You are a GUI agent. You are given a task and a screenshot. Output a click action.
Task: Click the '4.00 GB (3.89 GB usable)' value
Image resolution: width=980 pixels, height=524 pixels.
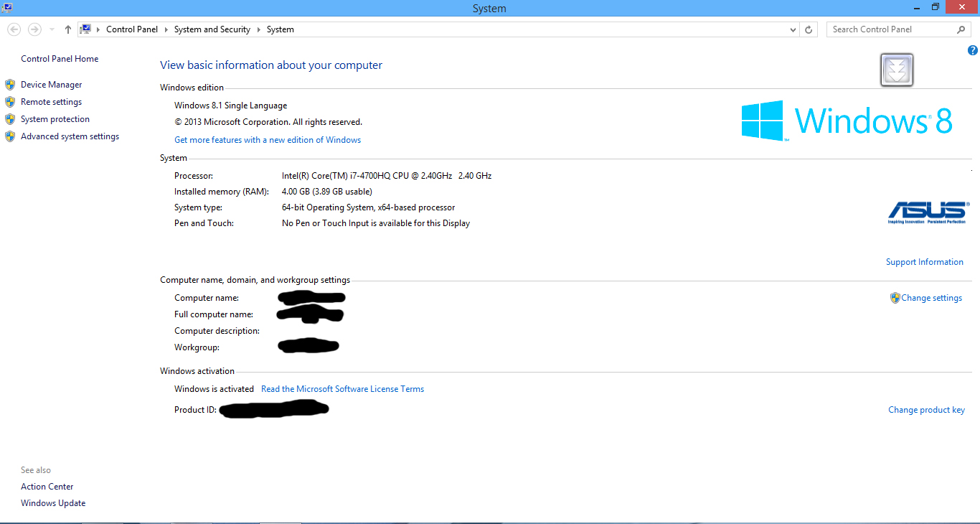click(327, 192)
